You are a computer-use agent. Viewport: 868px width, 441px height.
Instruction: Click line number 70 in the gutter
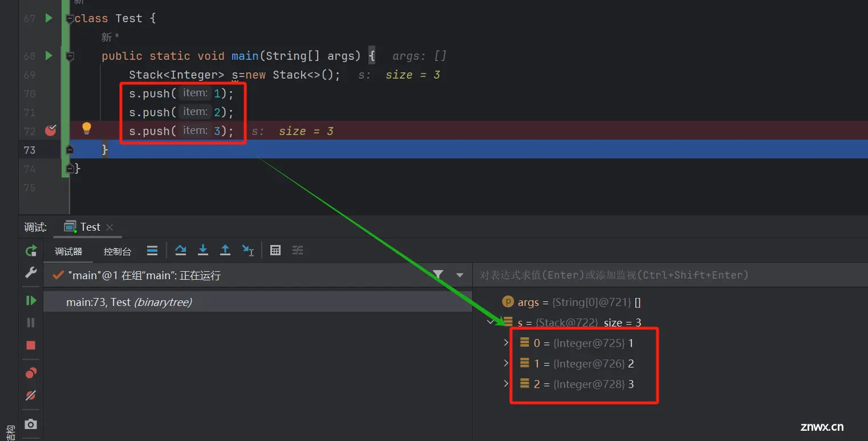pos(29,93)
